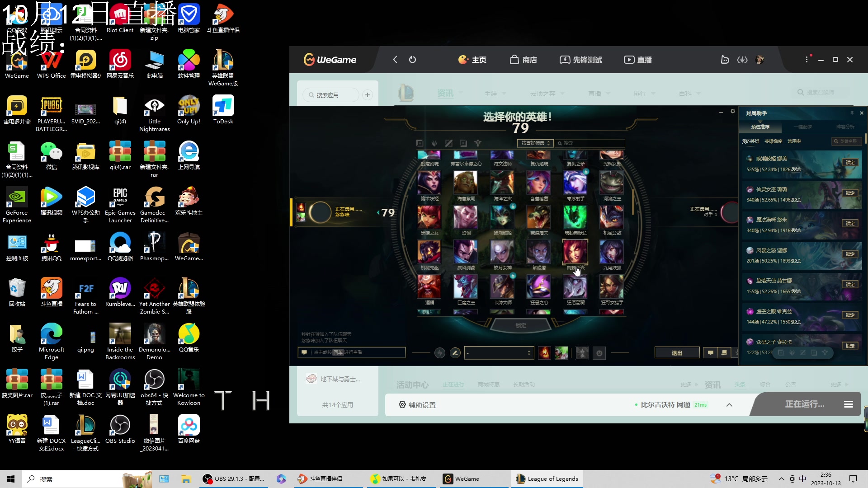Edit rune page with pencil icon
Image resolution: width=868 pixels, height=488 pixels.
click(455, 353)
